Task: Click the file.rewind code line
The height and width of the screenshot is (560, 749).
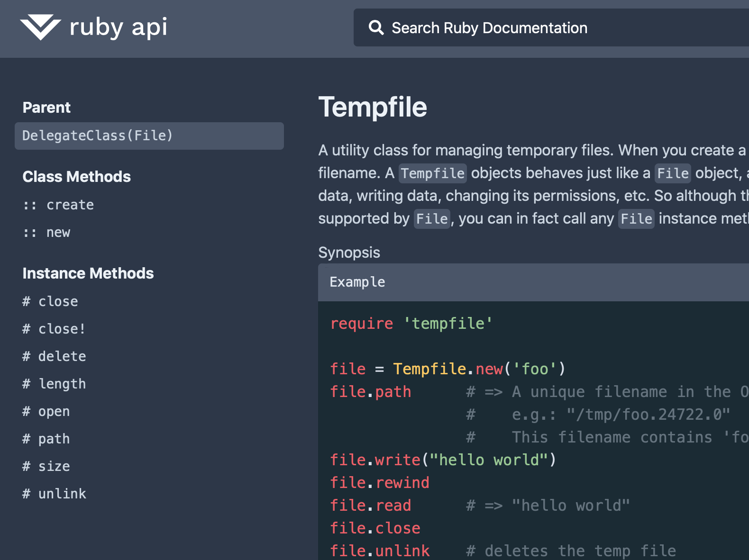Action: 380,483
